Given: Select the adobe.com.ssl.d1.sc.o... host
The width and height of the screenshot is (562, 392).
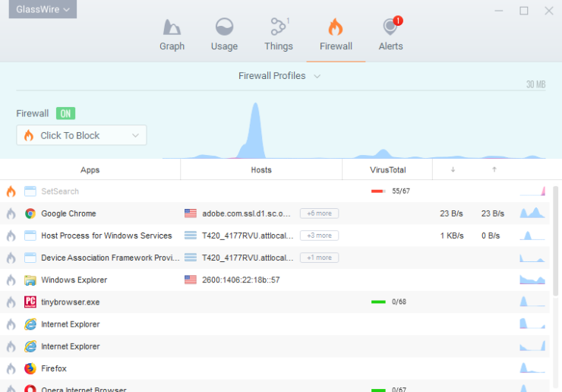Looking at the screenshot, I should click(246, 213).
